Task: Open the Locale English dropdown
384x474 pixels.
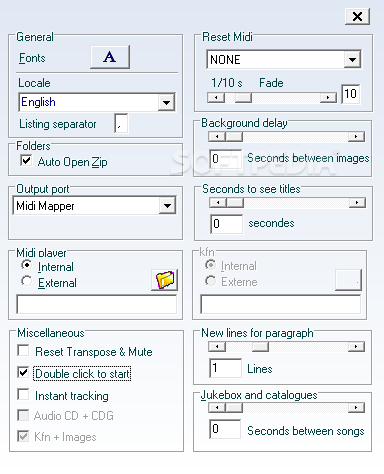Action: [x=166, y=102]
